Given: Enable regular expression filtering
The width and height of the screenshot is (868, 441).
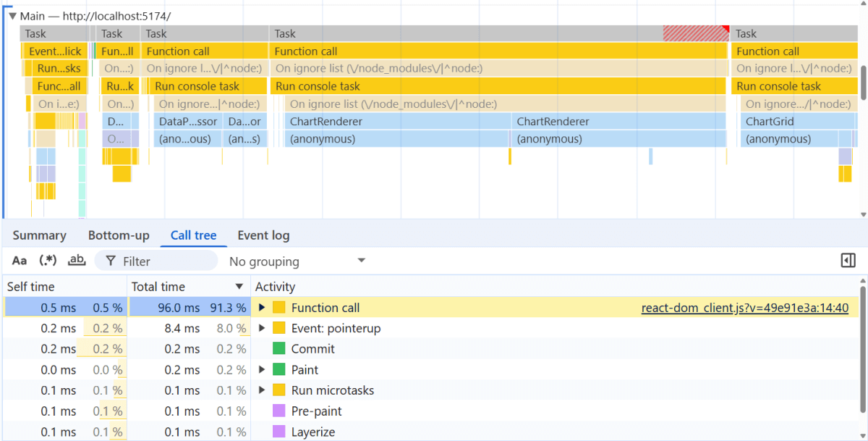Looking at the screenshot, I should pos(48,260).
